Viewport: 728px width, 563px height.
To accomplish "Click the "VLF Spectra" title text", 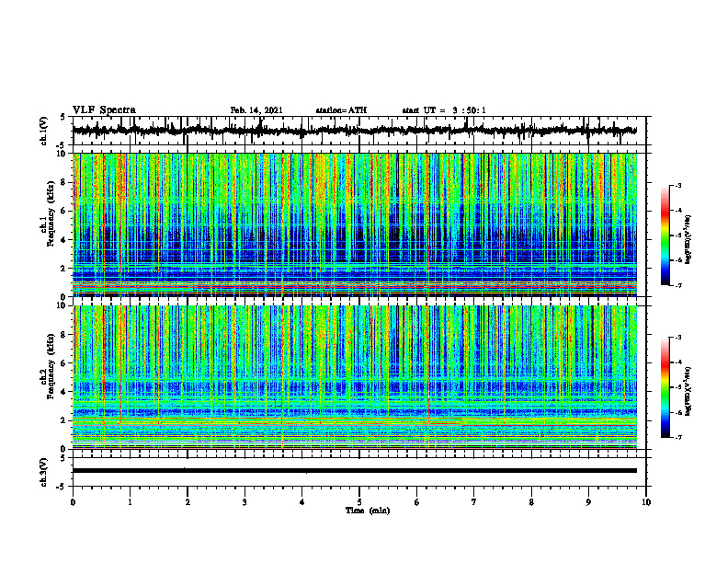I will (104, 110).
